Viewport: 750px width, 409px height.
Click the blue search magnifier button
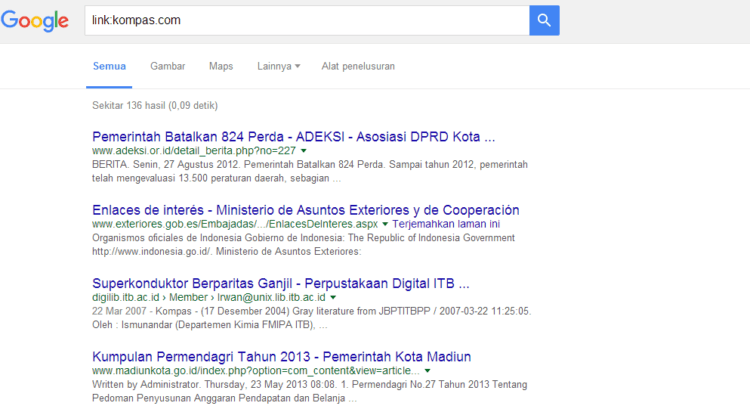pyautogui.click(x=544, y=20)
